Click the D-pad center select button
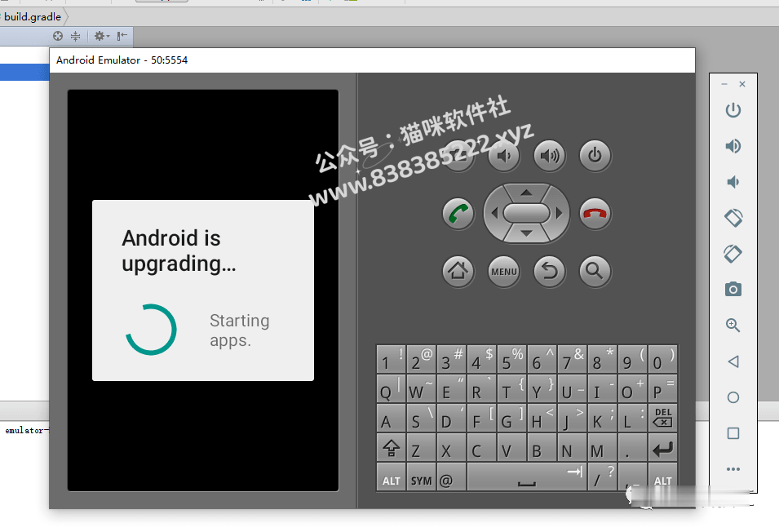779x532 pixels. click(x=527, y=214)
